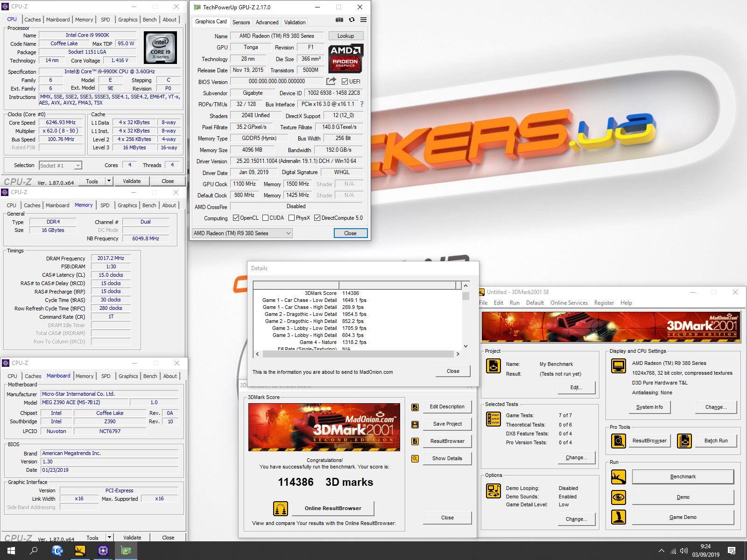Click the taskbar search icon
Screen dimensions: 747x560
(x=34, y=551)
